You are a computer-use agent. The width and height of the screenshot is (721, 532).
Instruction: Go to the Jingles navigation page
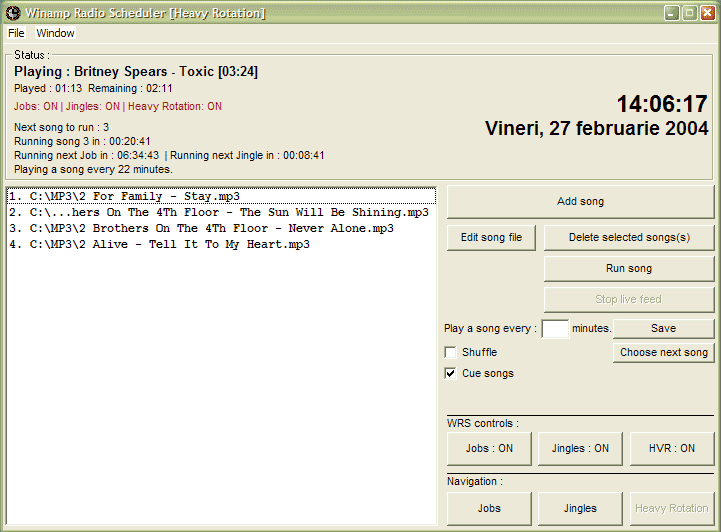pyautogui.click(x=580, y=508)
